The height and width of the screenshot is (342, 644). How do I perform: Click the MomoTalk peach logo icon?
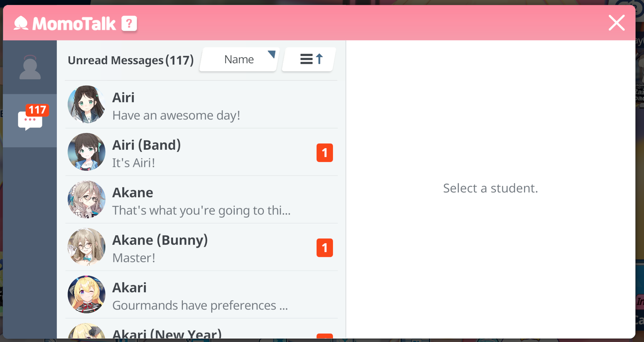coord(21,23)
